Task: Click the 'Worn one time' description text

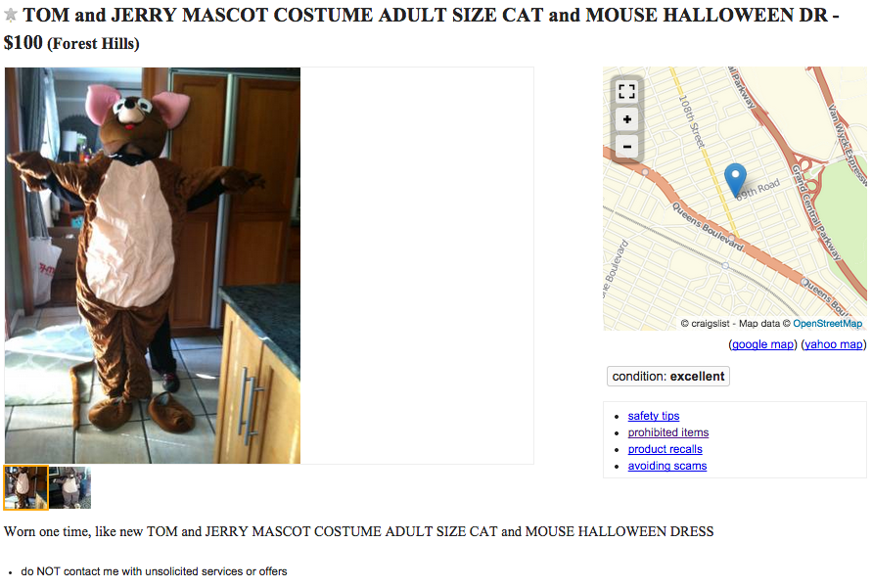Action: click(x=358, y=532)
